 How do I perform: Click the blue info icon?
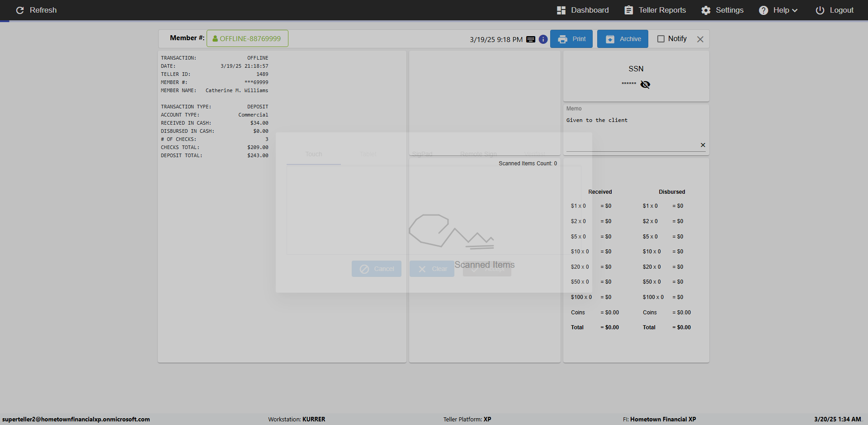[x=543, y=39]
